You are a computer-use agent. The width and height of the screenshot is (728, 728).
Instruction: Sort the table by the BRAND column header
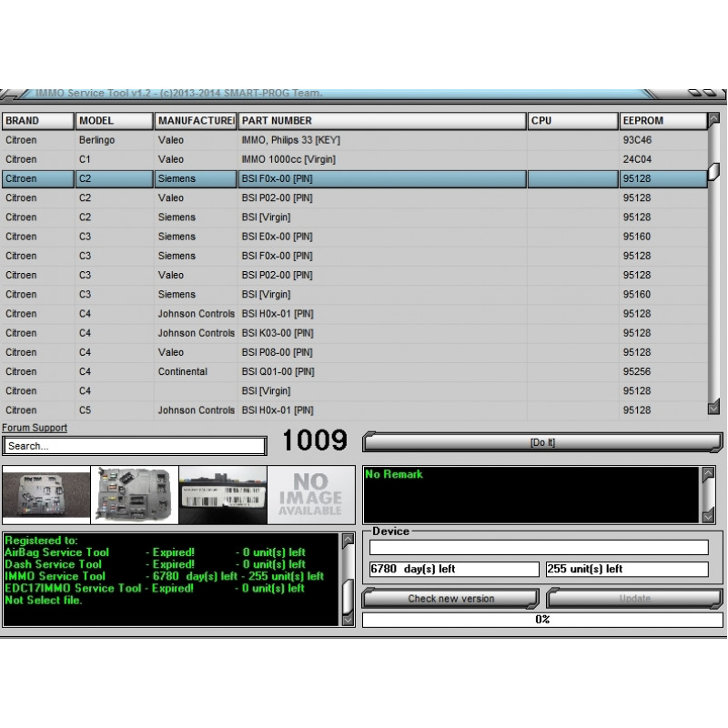36,120
